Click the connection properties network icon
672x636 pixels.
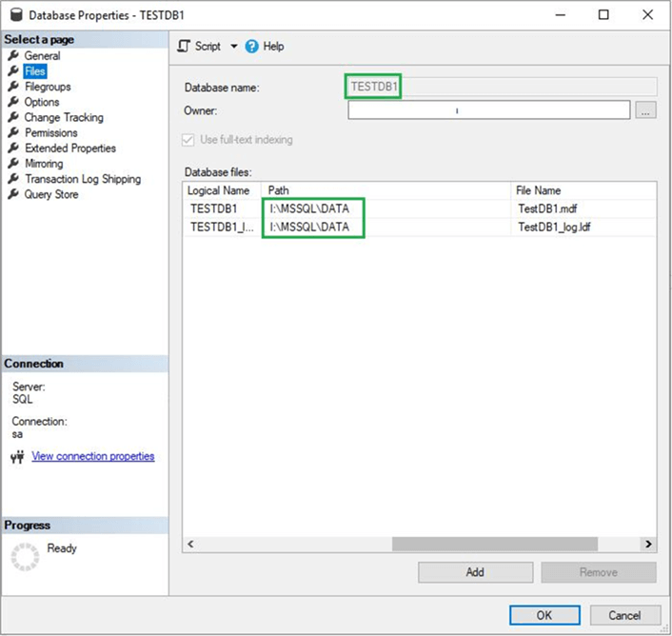click(x=16, y=457)
